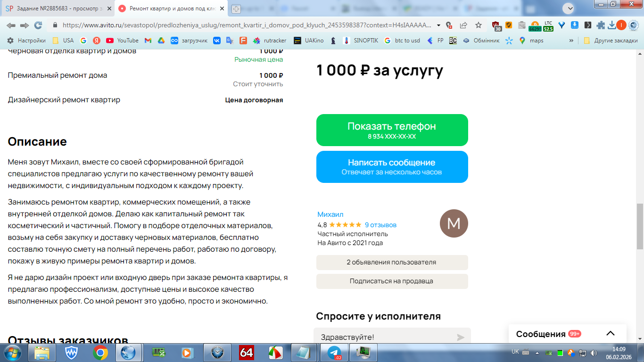Open the address bar dropdown arrow
The image size is (644, 362).
click(x=438, y=25)
